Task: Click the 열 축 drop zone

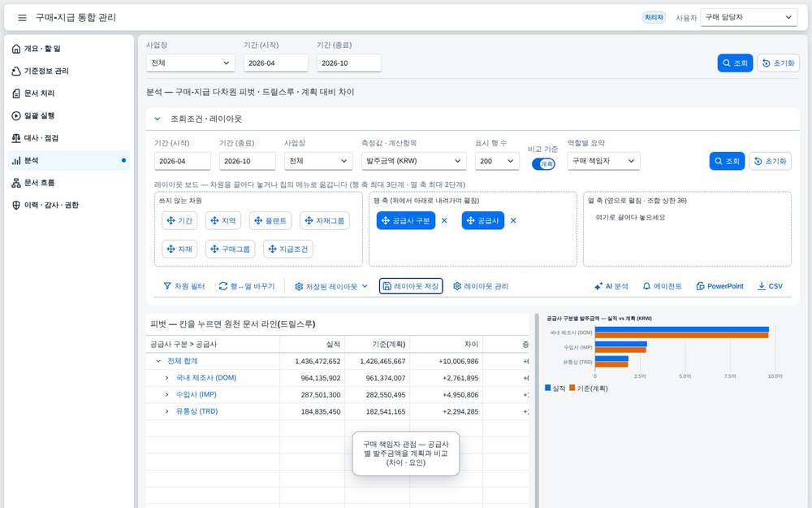Action: pos(687,229)
